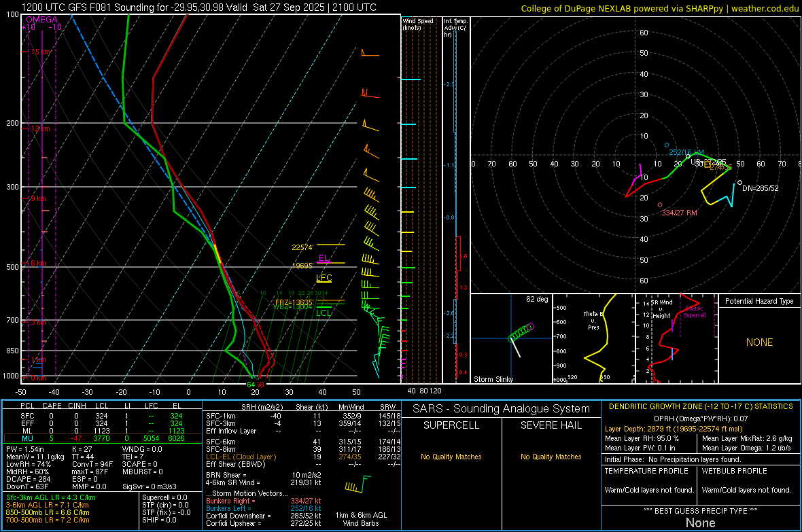Click the SFC-6km shear row label

(220, 442)
